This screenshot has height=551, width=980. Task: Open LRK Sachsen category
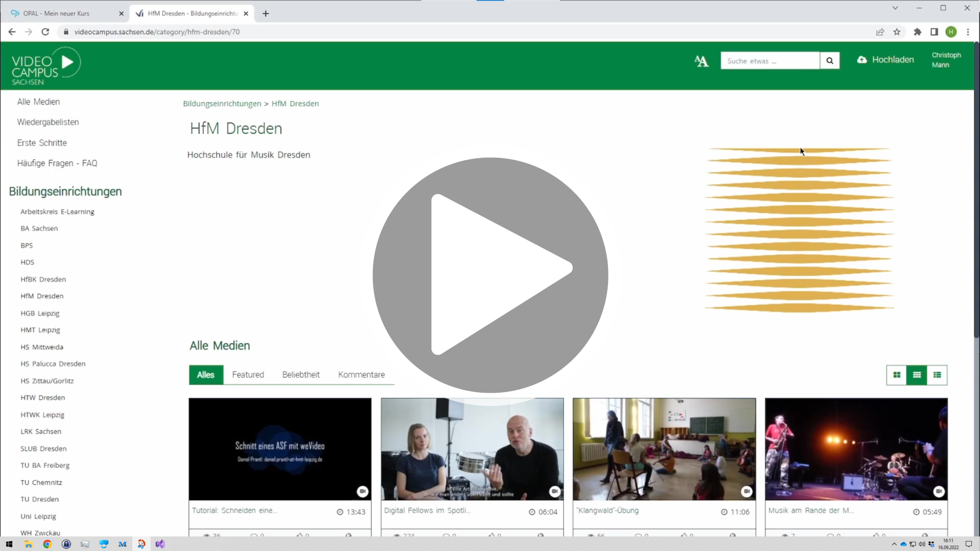[x=41, y=432]
